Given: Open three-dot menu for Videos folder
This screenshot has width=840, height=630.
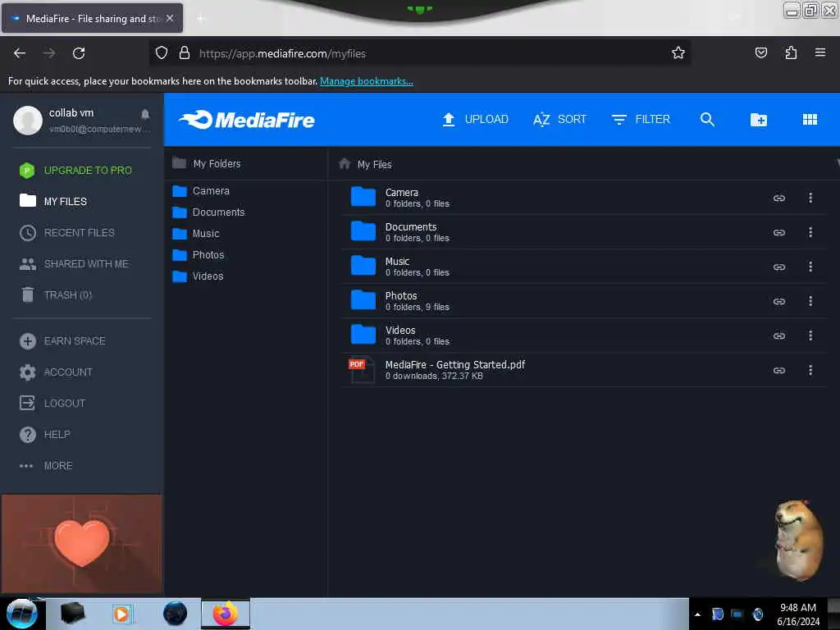Looking at the screenshot, I should (x=810, y=336).
